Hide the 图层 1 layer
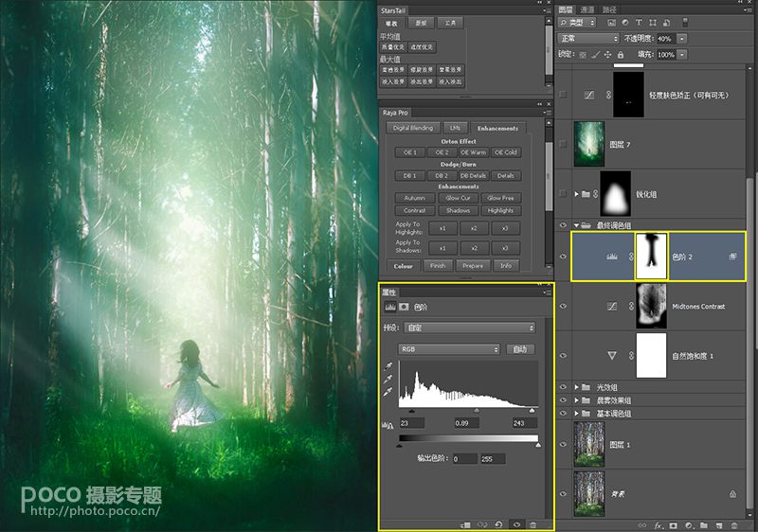Image resolution: width=758 pixels, height=532 pixels. pyautogui.click(x=563, y=444)
